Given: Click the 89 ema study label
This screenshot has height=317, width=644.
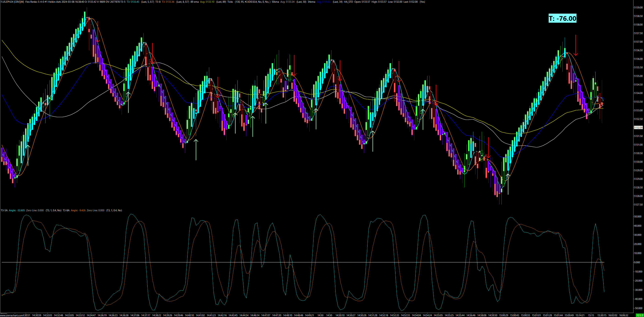Looking at the screenshot, I should (x=195, y=2).
